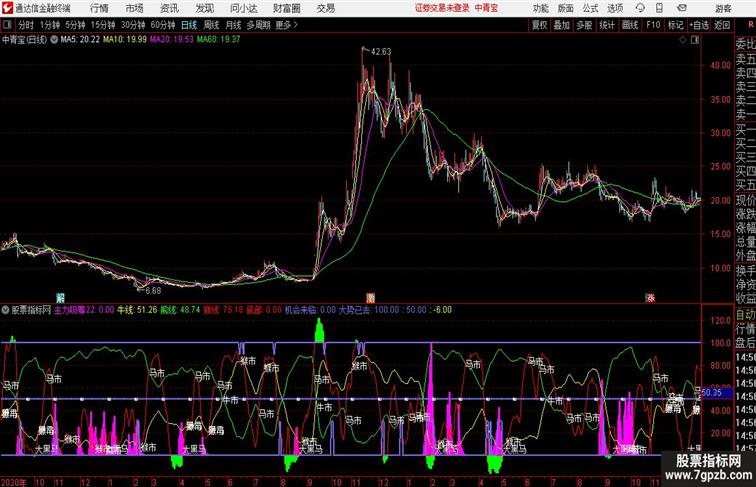756x487 pixels.
Task: Select the 周线 weekly period tab
Action: tap(211, 25)
